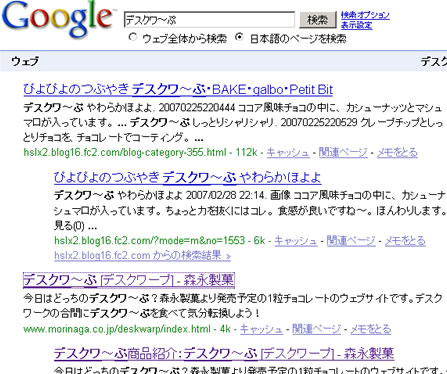Open result ぴよぴよのつぶやき デスクワ～ぷ・BAKE・galbo・Petit Bit
447x374 pixels.
click(x=178, y=89)
